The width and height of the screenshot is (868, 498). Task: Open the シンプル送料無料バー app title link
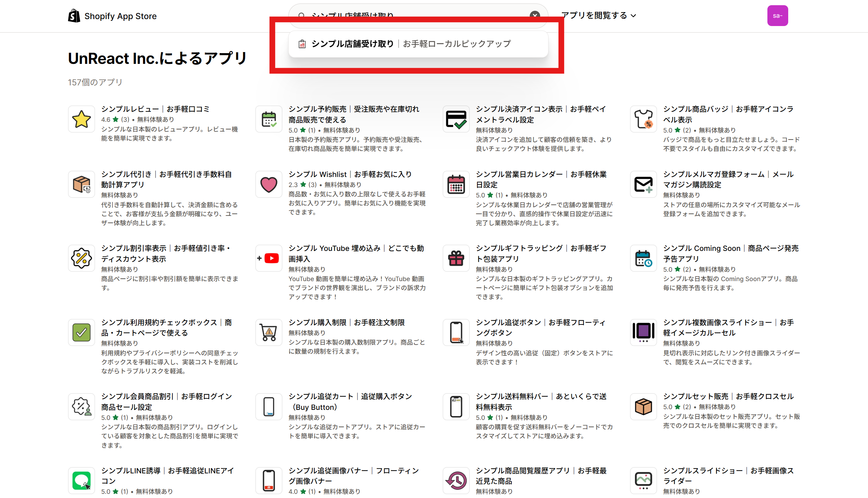pyautogui.click(x=541, y=402)
